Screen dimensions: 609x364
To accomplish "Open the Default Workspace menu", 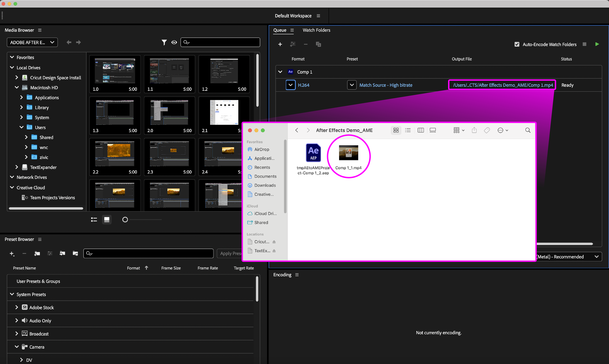I will (318, 16).
